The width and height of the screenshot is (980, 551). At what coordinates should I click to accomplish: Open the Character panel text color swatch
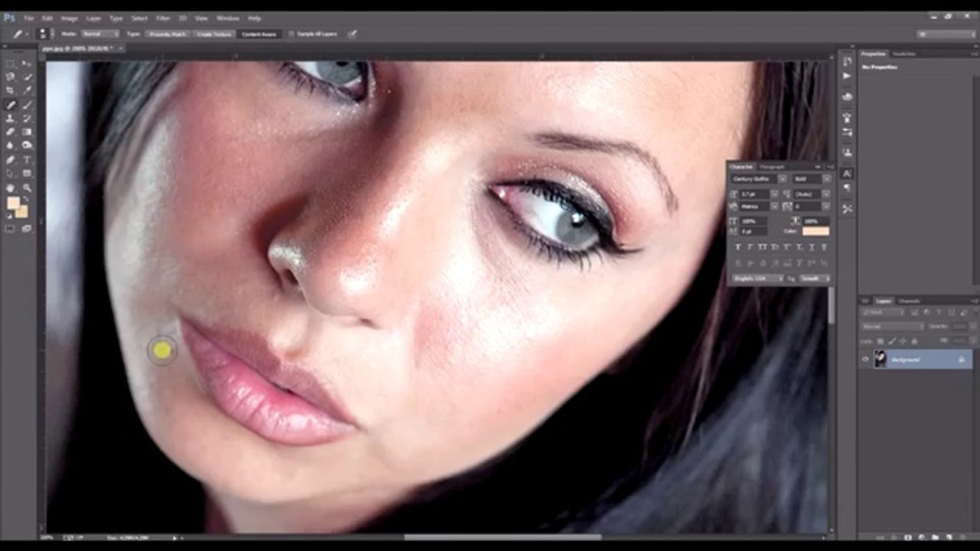tap(816, 231)
